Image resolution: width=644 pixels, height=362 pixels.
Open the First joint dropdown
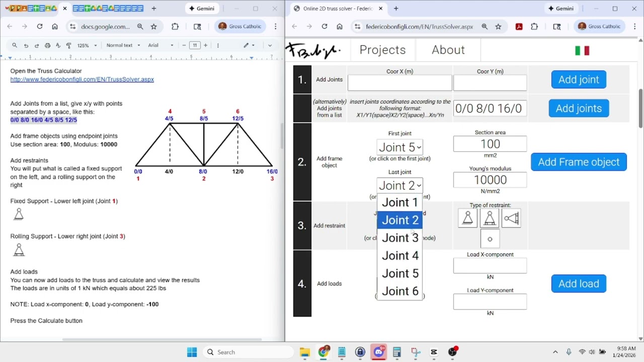(x=399, y=147)
